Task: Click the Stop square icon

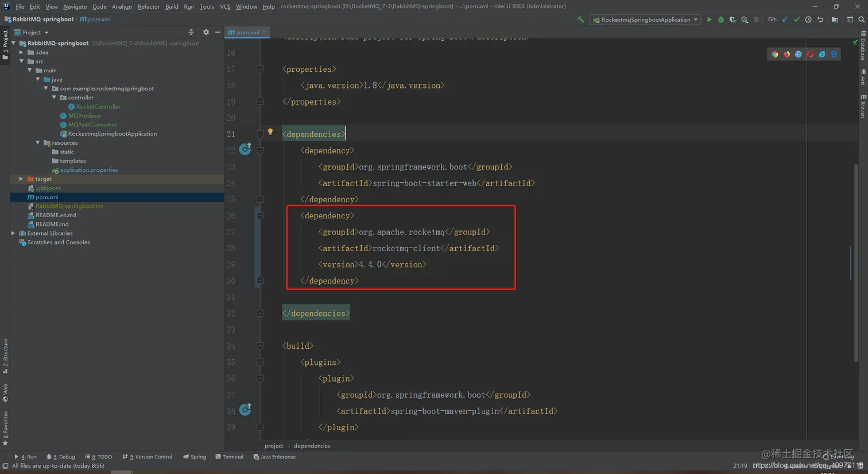Action: [x=756, y=20]
